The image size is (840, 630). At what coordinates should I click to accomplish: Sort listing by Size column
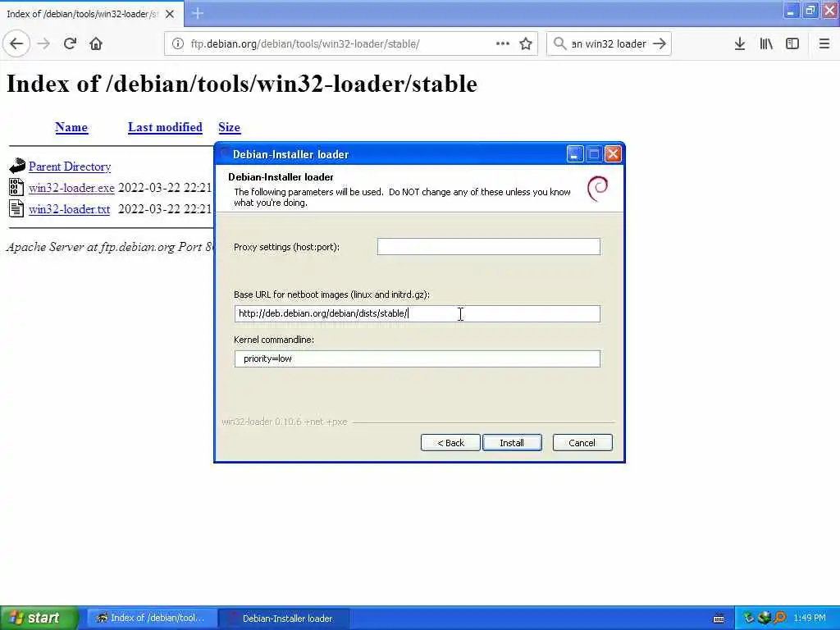[x=230, y=127]
